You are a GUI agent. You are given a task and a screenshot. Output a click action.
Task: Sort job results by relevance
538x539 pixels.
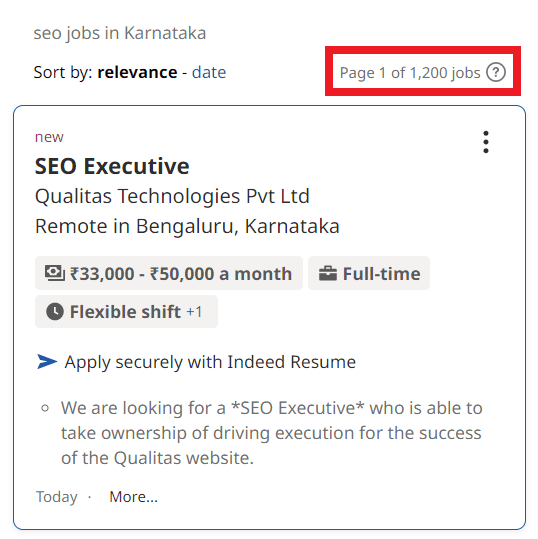[137, 73]
